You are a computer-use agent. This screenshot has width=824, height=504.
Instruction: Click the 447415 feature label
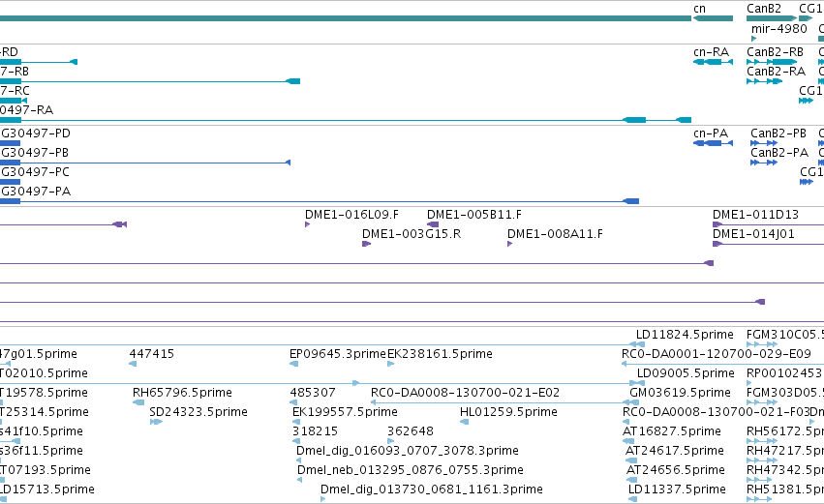pos(151,354)
